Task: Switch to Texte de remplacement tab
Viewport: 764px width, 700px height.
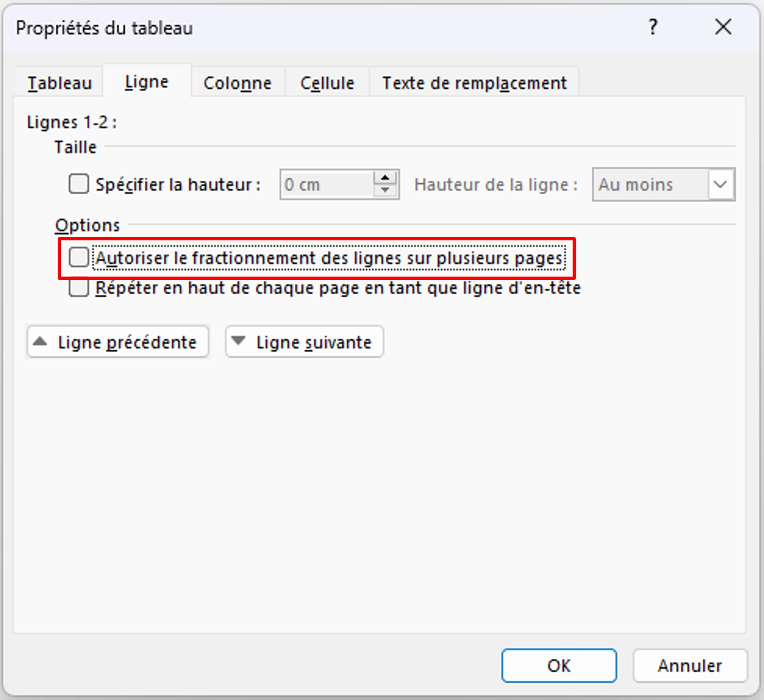Action: 474,83
